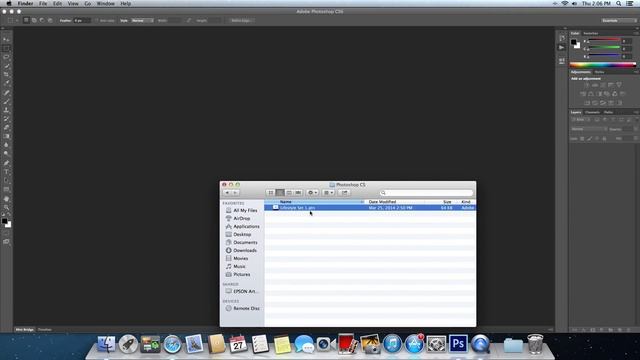This screenshot has height=360, width=640.
Task: Select the Lasso tool
Action: coord(6,57)
